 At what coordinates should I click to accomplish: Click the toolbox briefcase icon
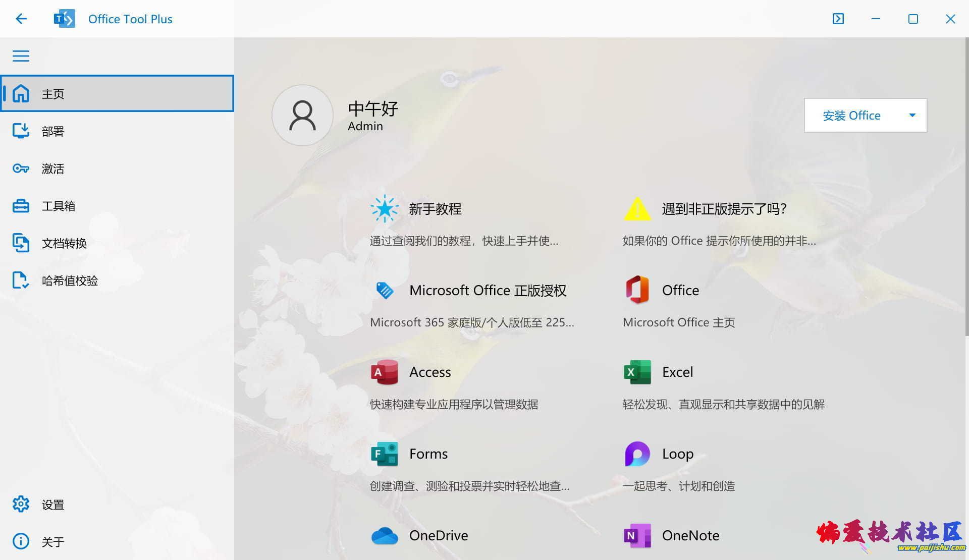point(21,206)
